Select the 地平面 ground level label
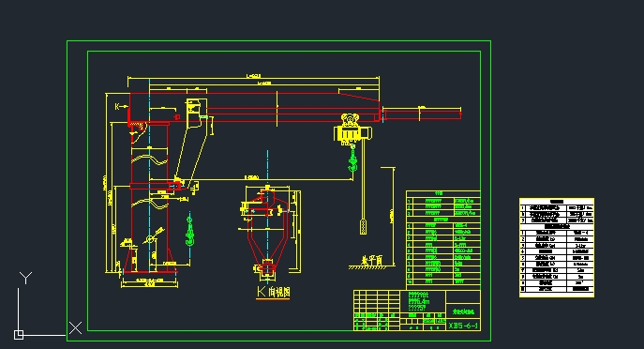Viewport: 644px width, 349px height. coord(372,260)
